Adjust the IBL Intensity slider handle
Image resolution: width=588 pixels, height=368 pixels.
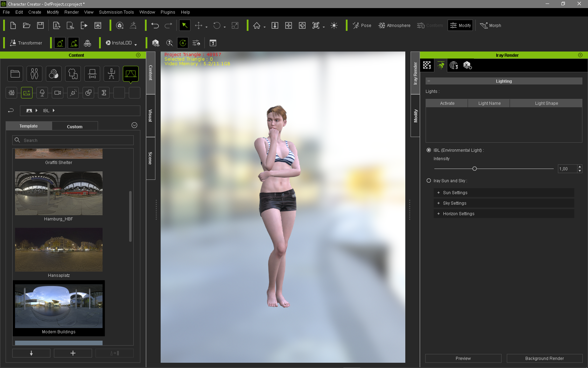coord(475,169)
